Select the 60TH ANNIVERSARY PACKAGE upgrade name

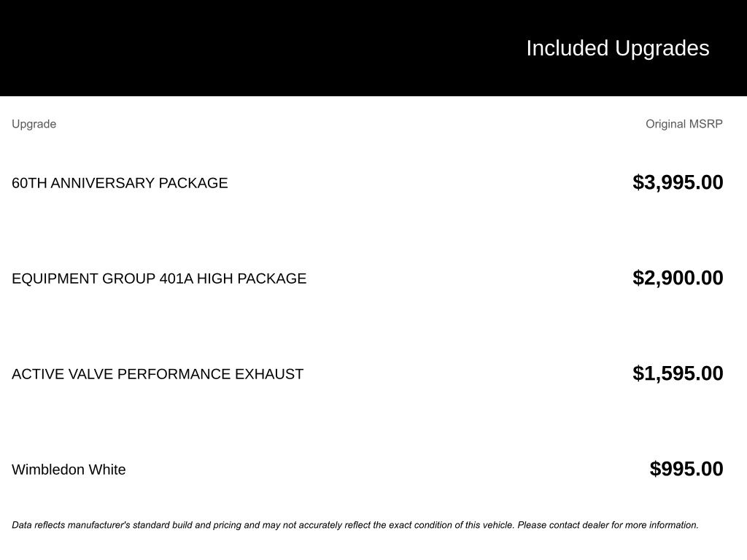coord(120,183)
